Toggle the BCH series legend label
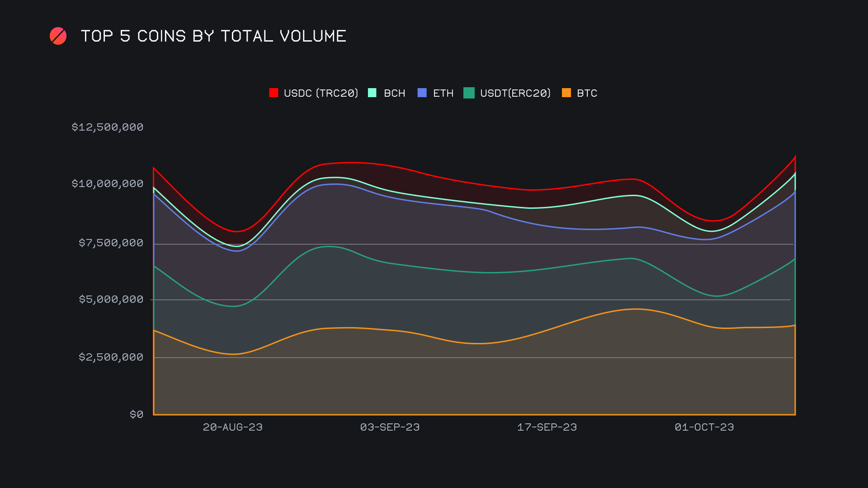The height and width of the screenshot is (488, 868). point(394,93)
